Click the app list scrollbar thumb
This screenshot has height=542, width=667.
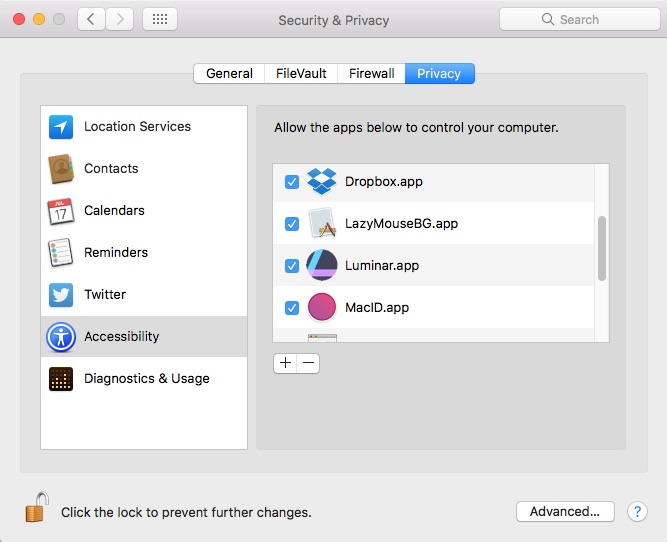click(x=601, y=248)
